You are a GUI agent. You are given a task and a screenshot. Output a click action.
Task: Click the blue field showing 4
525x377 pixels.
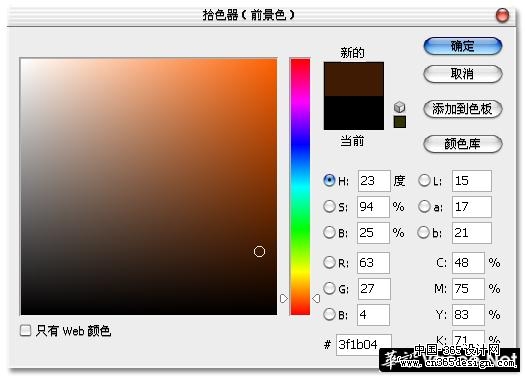click(373, 315)
